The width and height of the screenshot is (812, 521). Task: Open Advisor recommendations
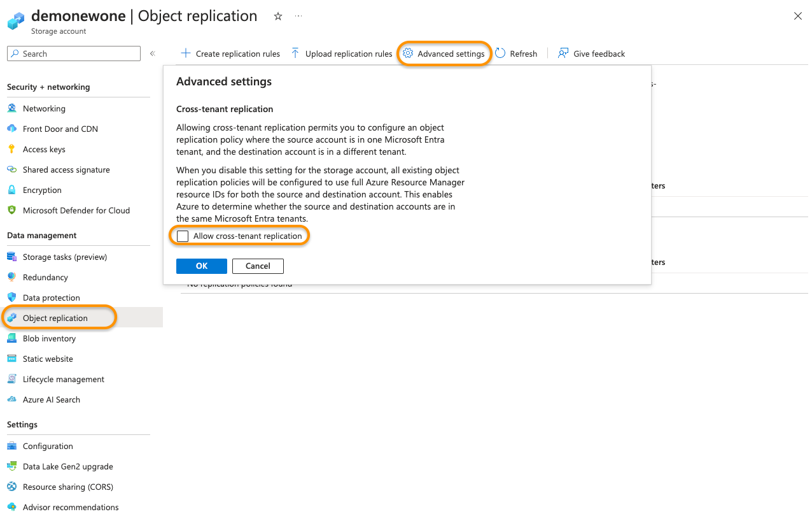pos(71,508)
